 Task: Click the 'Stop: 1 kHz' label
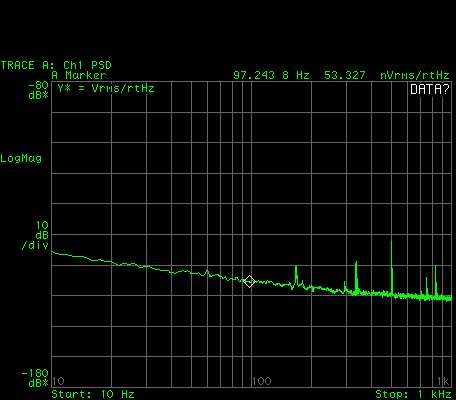[x=413, y=394]
